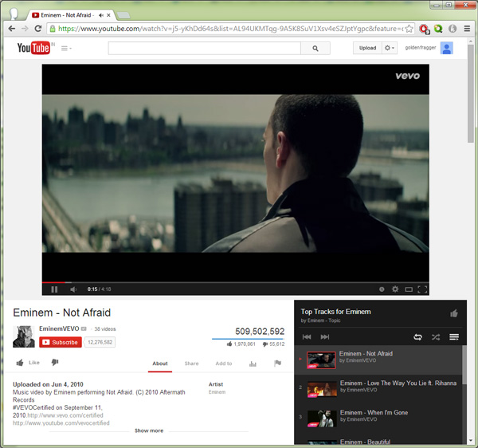The height and width of the screenshot is (448, 478).
Task: Open Eminem - Topic channel link
Action: (x=323, y=320)
